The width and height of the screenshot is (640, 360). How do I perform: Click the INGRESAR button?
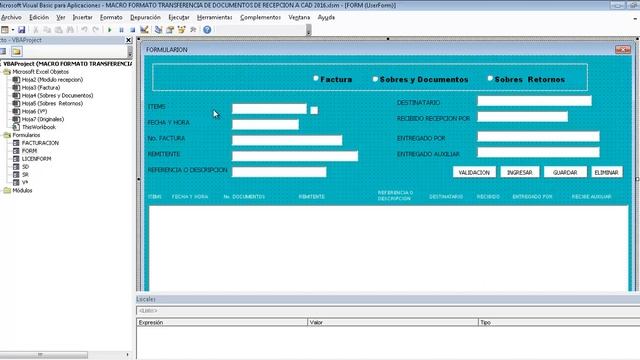[x=520, y=172]
